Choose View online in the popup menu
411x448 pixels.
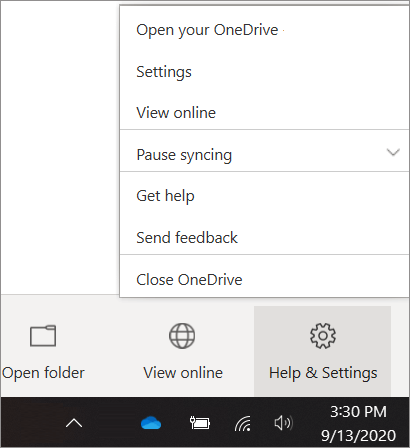(264, 113)
